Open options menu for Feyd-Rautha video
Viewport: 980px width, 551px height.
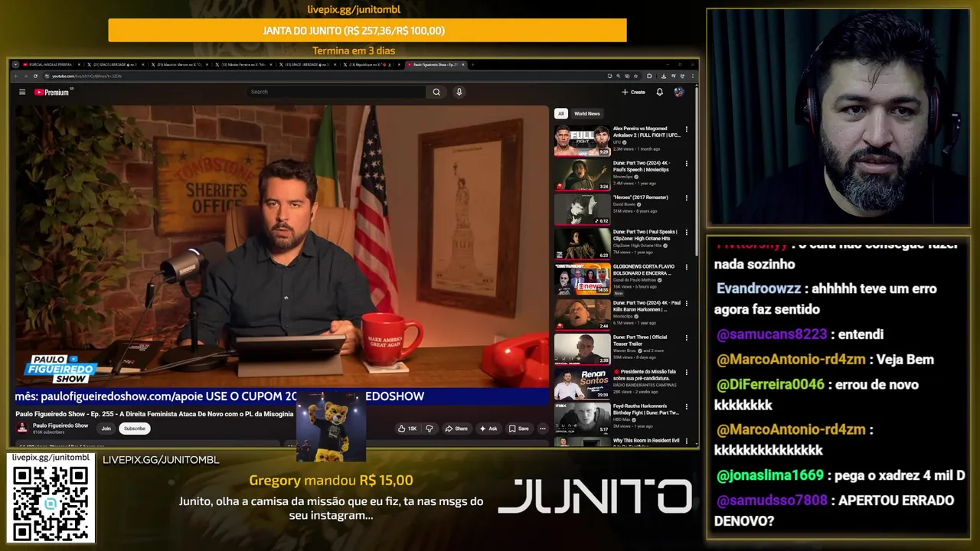click(686, 406)
